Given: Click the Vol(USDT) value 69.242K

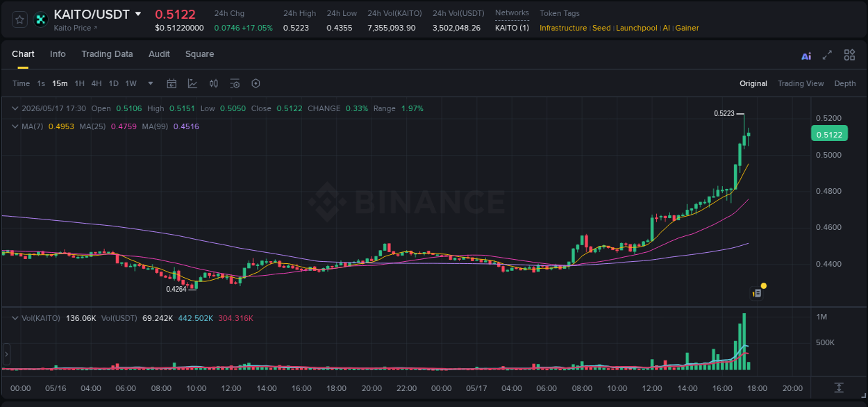Looking at the screenshot, I should click(158, 318).
